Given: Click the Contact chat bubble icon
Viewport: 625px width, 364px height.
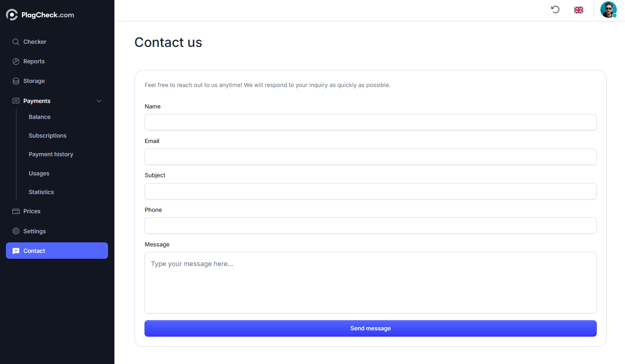Looking at the screenshot, I should (x=16, y=251).
